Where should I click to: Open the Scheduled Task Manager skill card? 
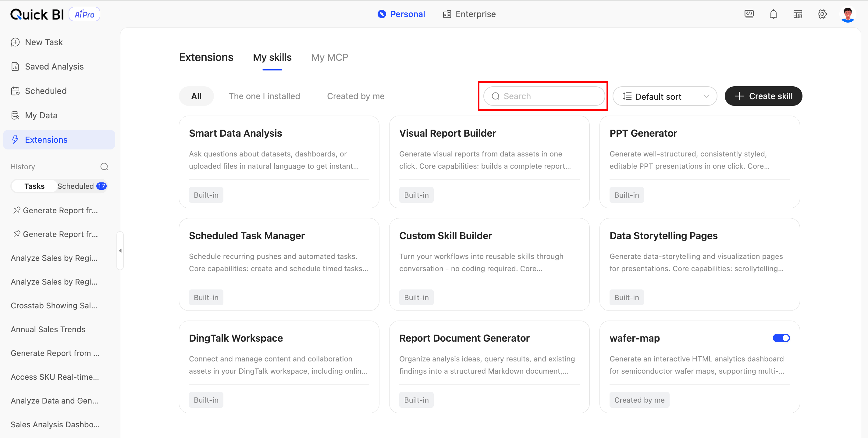tap(279, 265)
